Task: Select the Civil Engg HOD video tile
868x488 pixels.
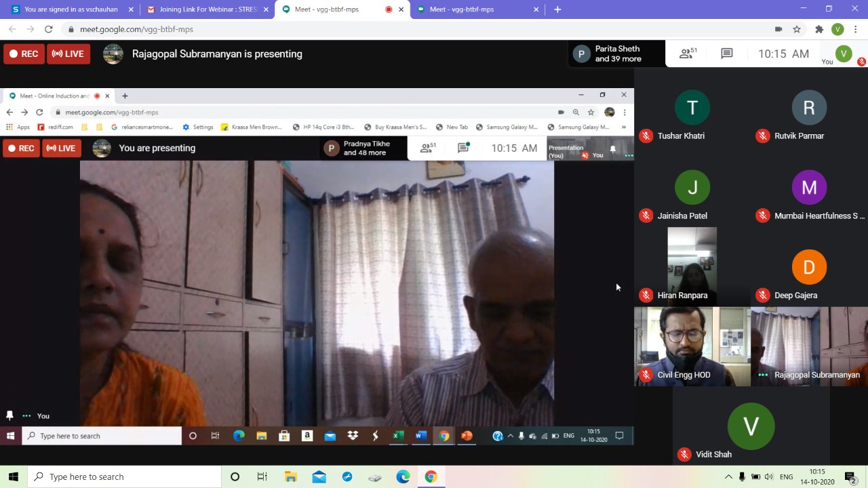Action: point(692,346)
